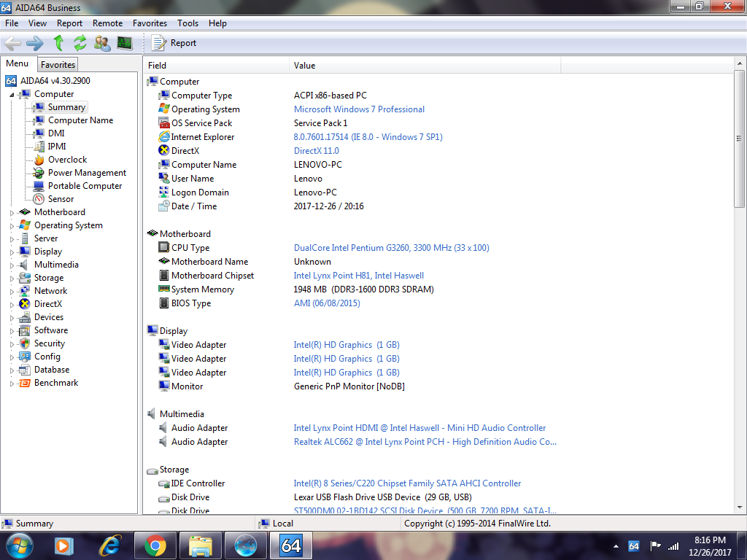This screenshot has height=560, width=747.
Task: Expand the Motherboard tree node
Action: (12, 213)
